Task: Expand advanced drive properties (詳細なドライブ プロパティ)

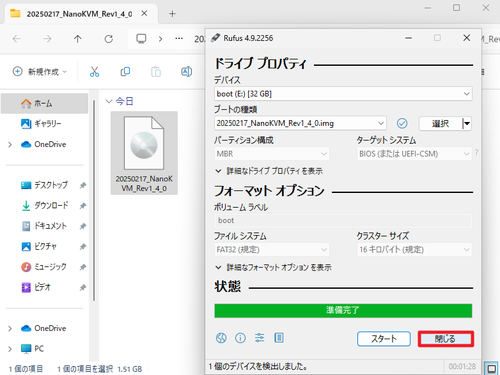Action: [269, 171]
